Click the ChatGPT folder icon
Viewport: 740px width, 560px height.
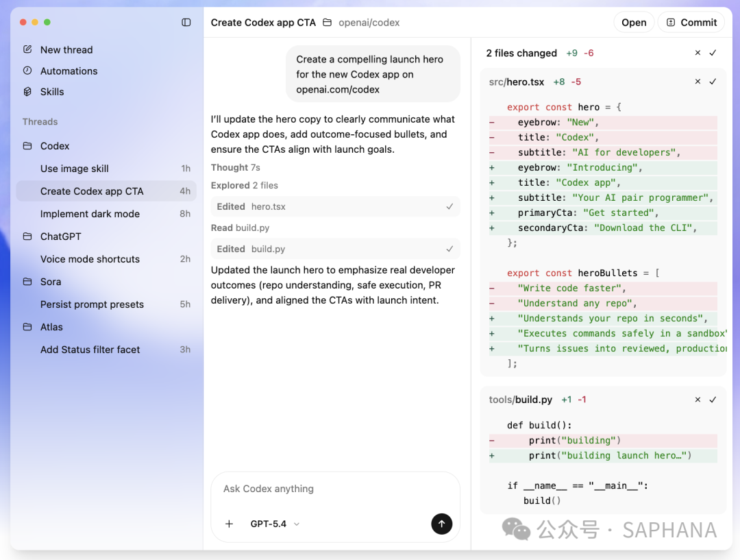[27, 236]
